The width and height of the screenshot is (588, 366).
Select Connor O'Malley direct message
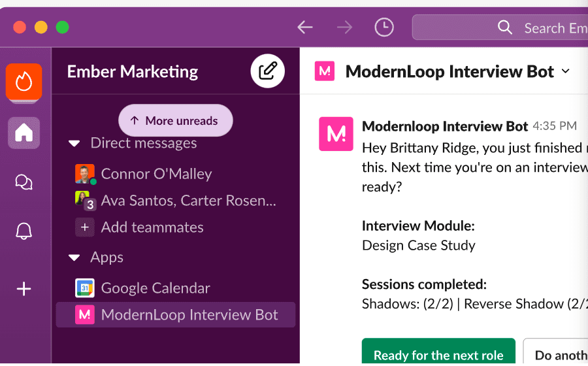coord(156,174)
